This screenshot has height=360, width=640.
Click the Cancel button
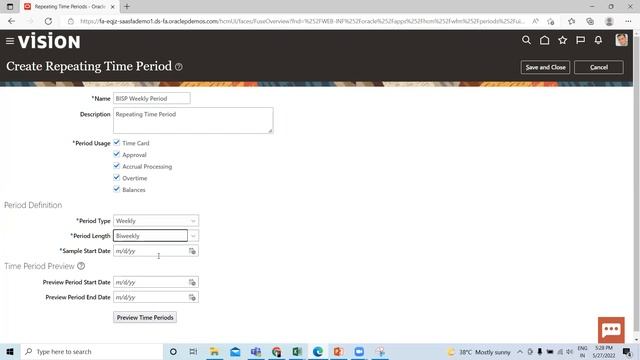click(x=599, y=67)
